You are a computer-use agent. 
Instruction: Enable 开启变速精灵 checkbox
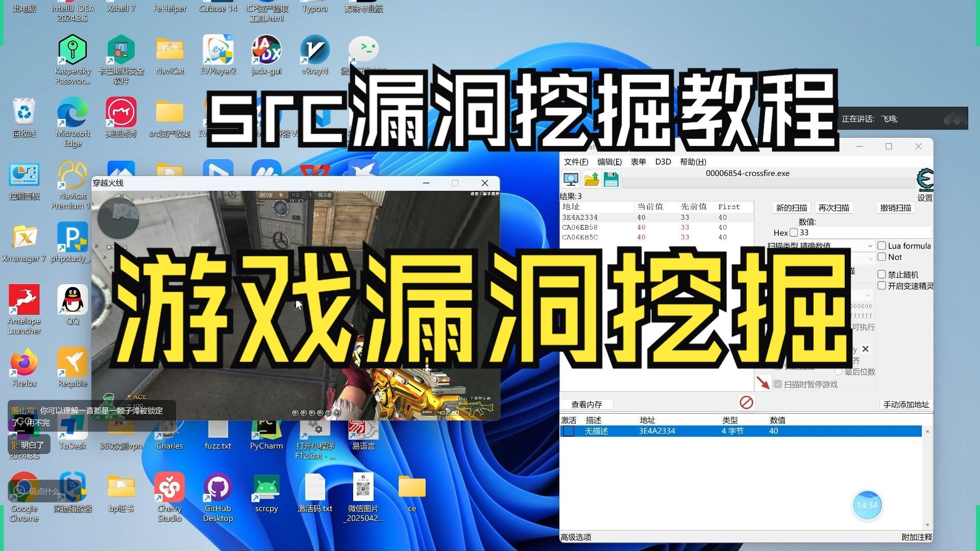point(881,286)
